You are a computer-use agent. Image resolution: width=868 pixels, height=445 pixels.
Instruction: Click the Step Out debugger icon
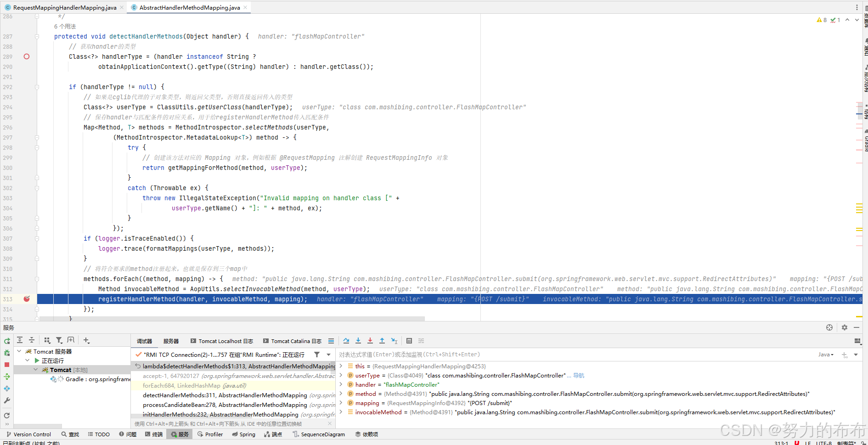tap(382, 341)
